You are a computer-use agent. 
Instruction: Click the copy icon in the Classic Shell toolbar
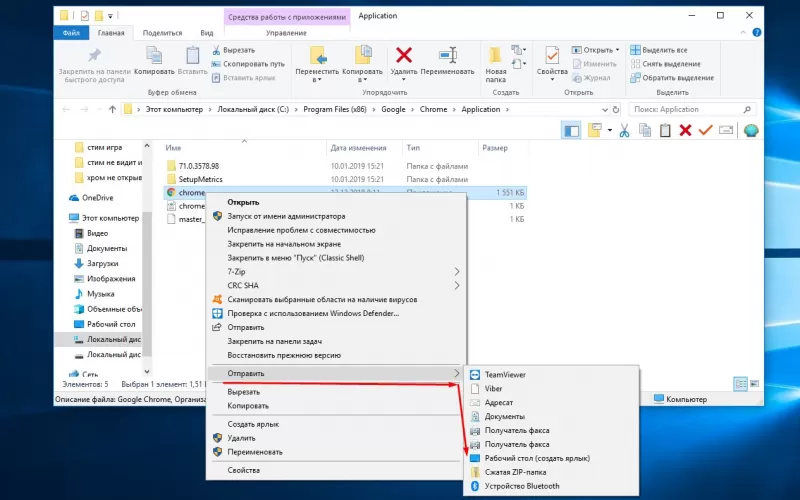point(645,131)
